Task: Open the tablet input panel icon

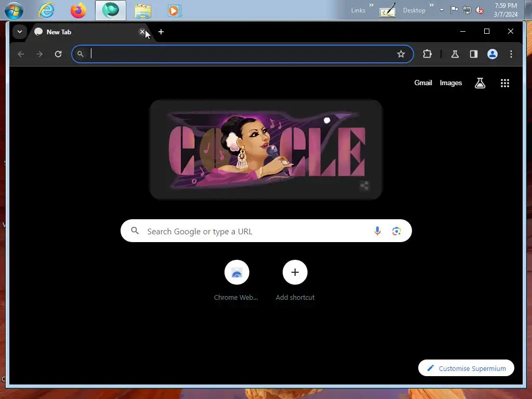Action: click(387, 10)
